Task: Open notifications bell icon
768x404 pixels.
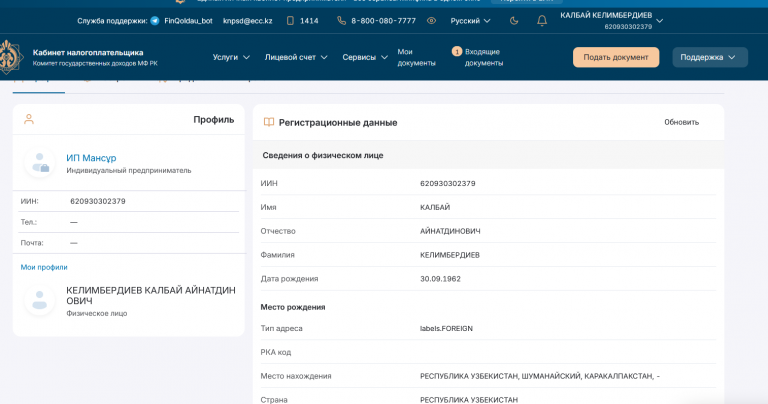Action: point(542,21)
